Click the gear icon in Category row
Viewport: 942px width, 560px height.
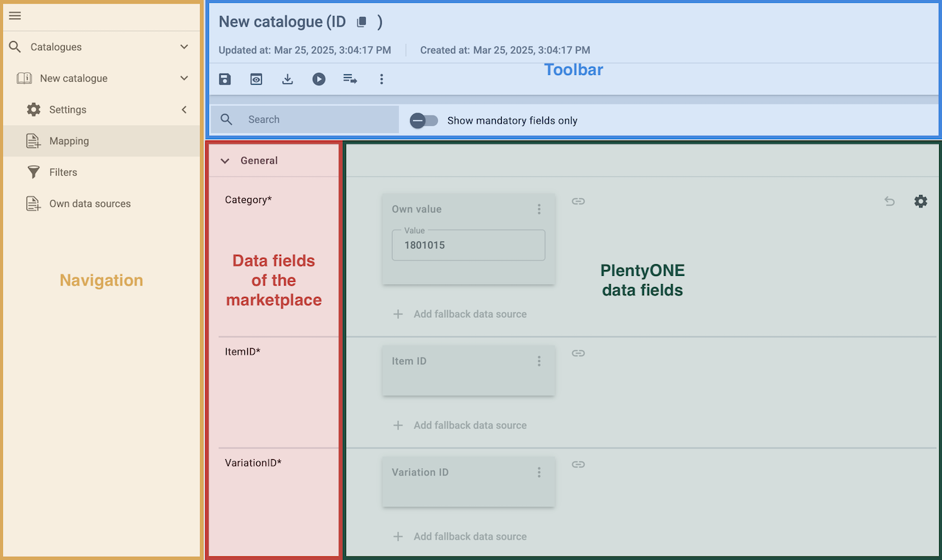[x=921, y=201]
